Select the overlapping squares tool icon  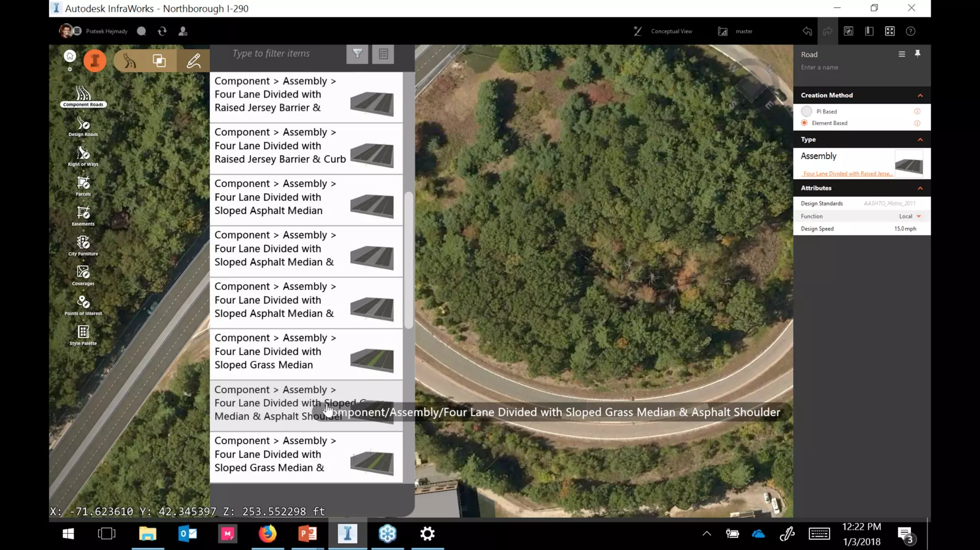(159, 61)
